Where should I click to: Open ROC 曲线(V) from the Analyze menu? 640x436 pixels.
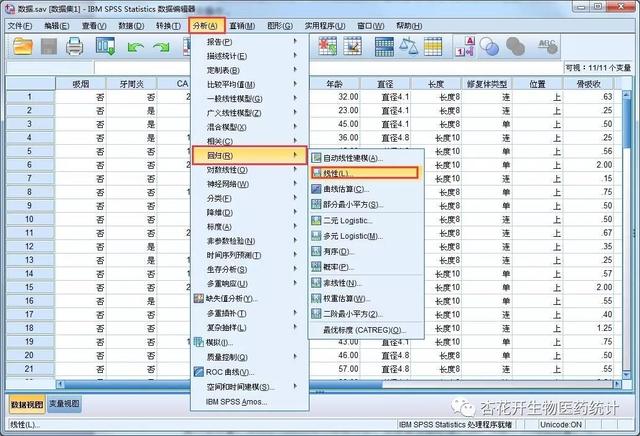pos(249,372)
